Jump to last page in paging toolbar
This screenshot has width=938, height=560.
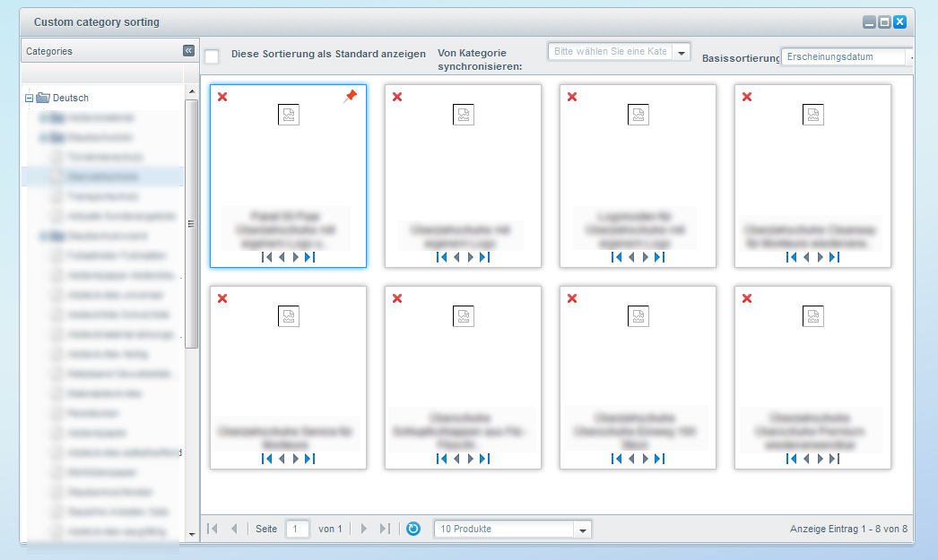point(385,529)
